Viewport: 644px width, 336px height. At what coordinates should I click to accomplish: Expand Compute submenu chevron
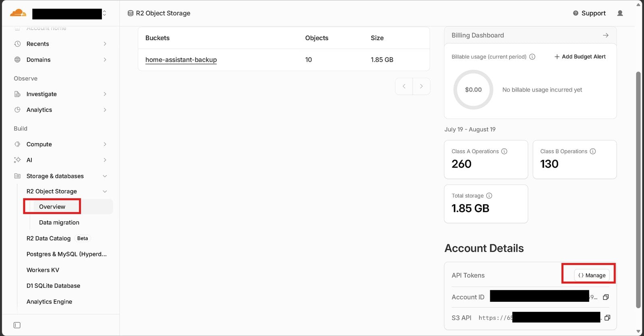click(x=105, y=144)
